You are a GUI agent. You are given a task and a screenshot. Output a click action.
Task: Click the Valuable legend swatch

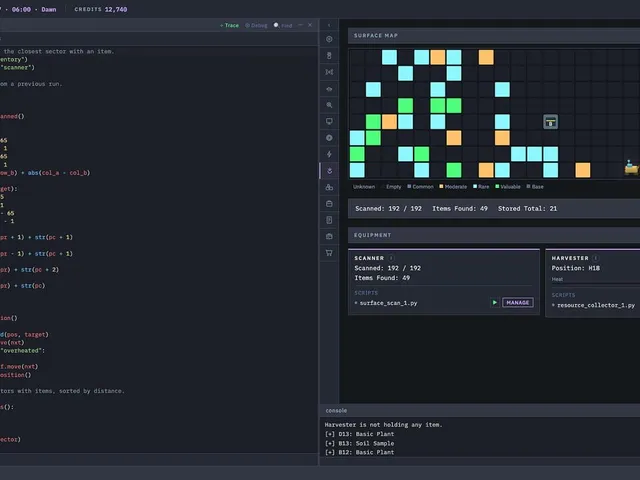[497, 186]
